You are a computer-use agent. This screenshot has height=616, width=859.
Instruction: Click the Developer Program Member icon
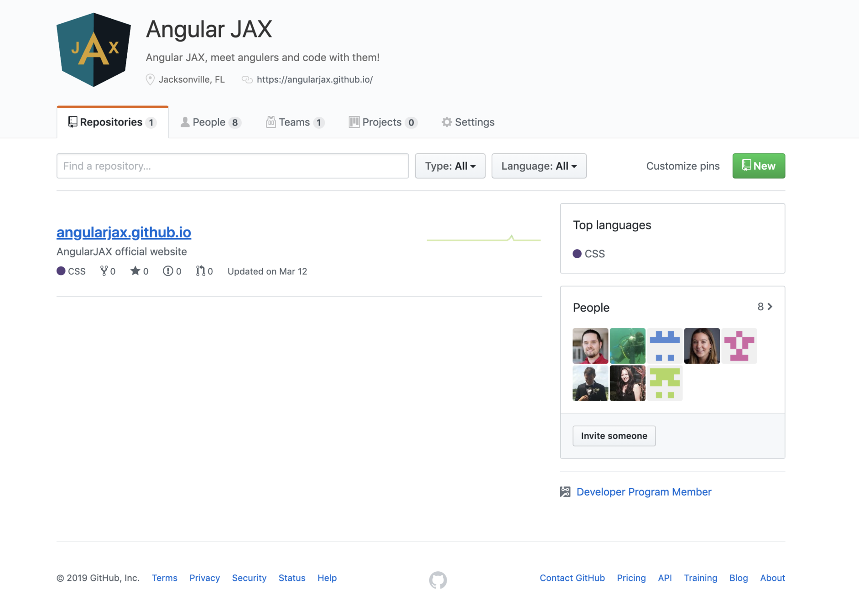coord(565,492)
